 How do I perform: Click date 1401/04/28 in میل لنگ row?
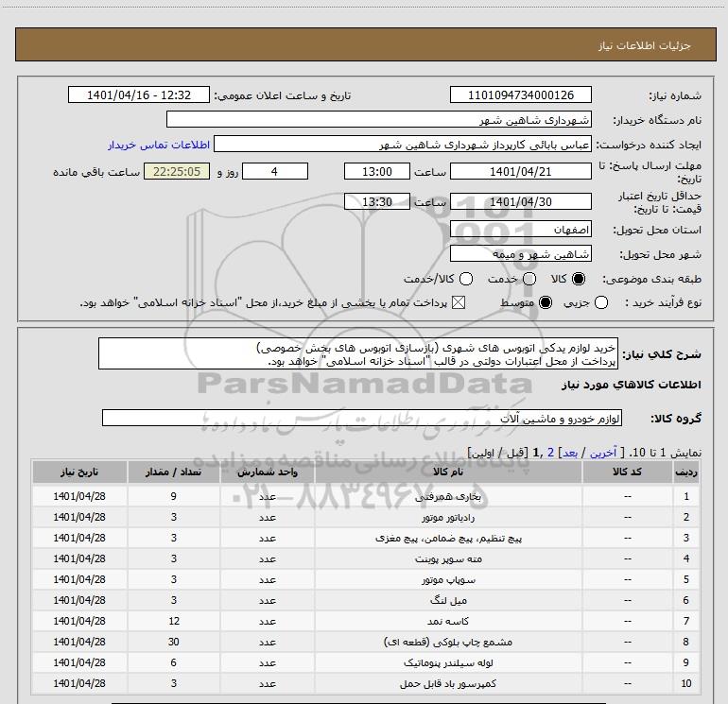(x=79, y=600)
